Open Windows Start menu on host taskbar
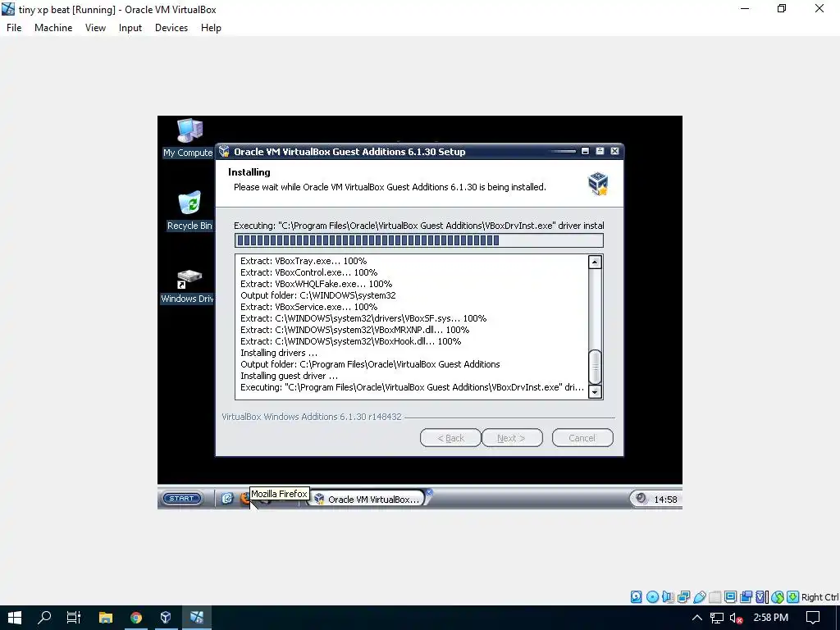The height and width of the screenshot is (630, 840). [x=15, y=618]
